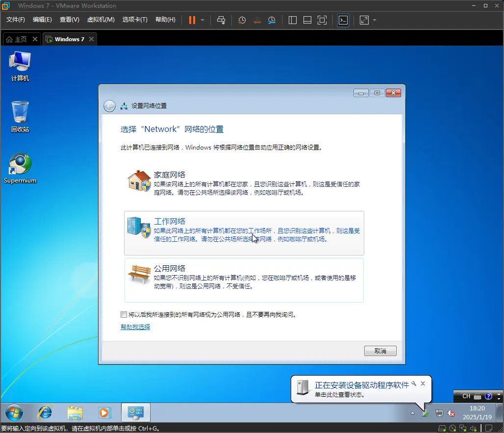Expand the pause button power options arrow

(202, 20)
